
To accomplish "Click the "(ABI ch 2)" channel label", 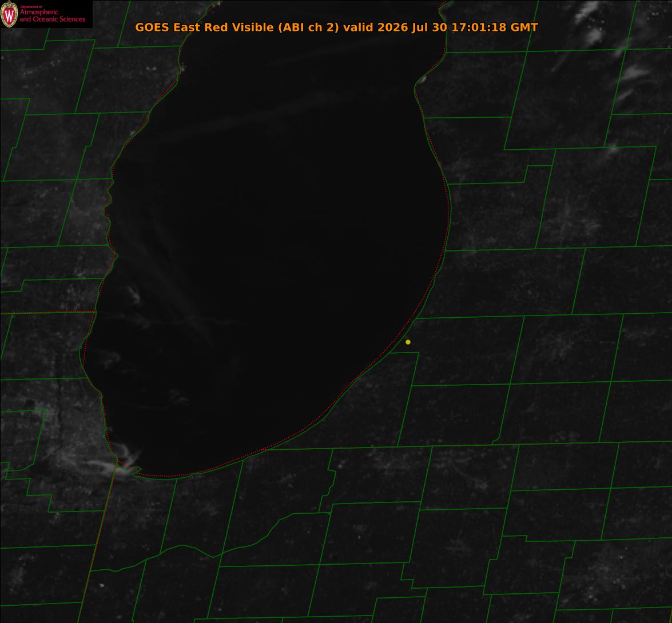I will pos(309,27).
